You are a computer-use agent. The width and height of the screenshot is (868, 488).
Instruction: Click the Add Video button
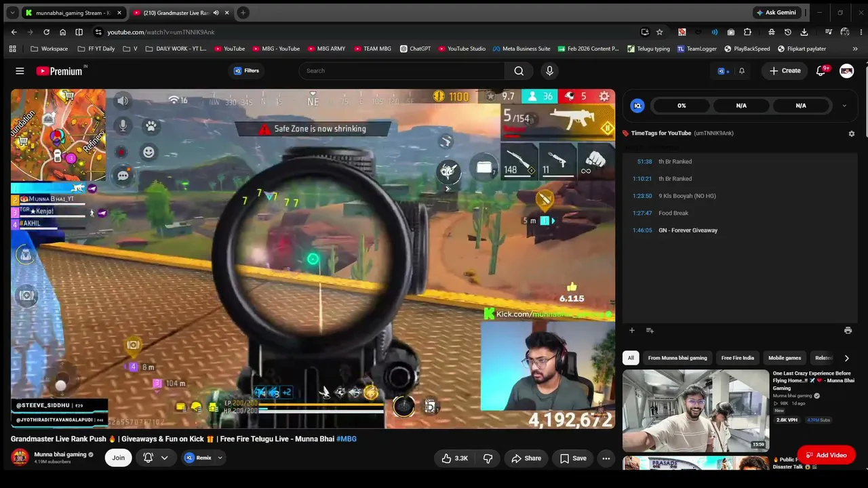(x=826, y=455)
